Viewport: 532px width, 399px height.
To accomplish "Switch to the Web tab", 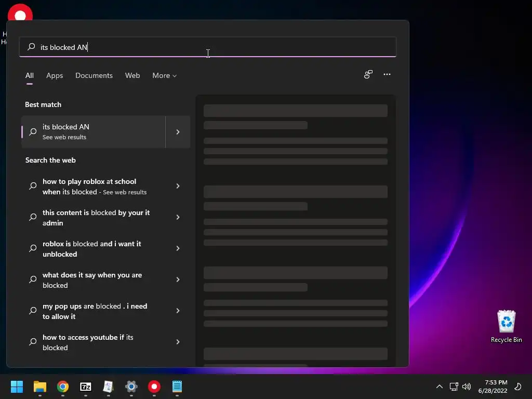I will point(132,75).
